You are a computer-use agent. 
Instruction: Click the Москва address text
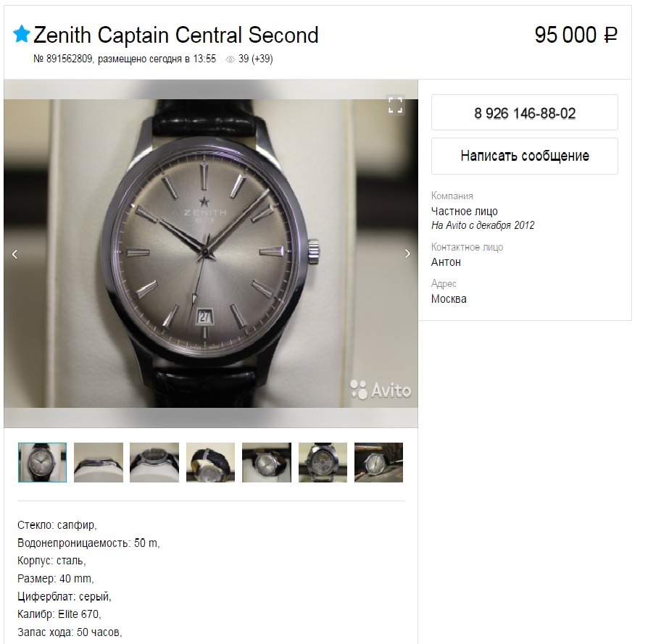point(449,299)
